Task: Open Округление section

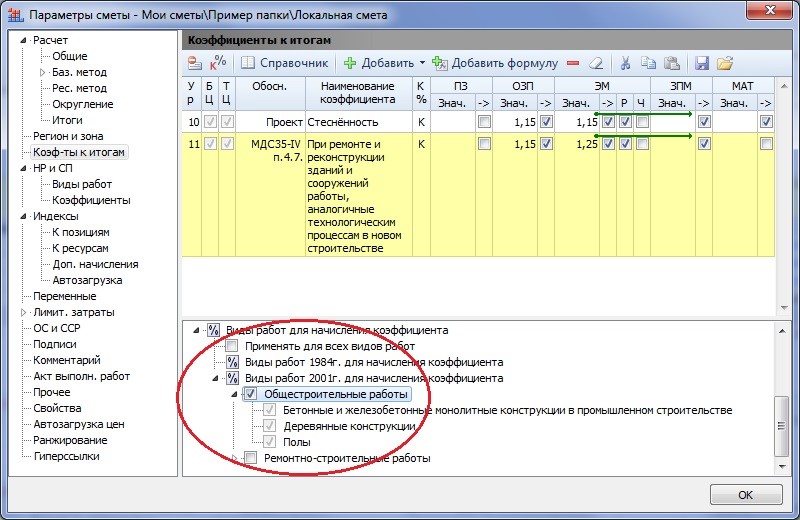Action: pyautogui.click(x=82, y=104)
